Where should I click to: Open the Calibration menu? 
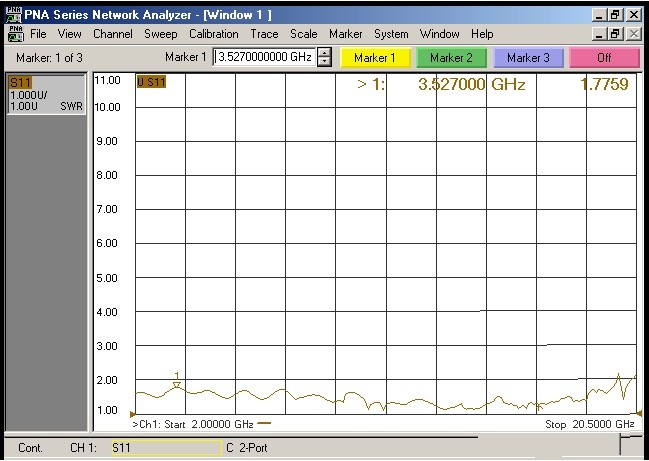click(x=214, y=34)
